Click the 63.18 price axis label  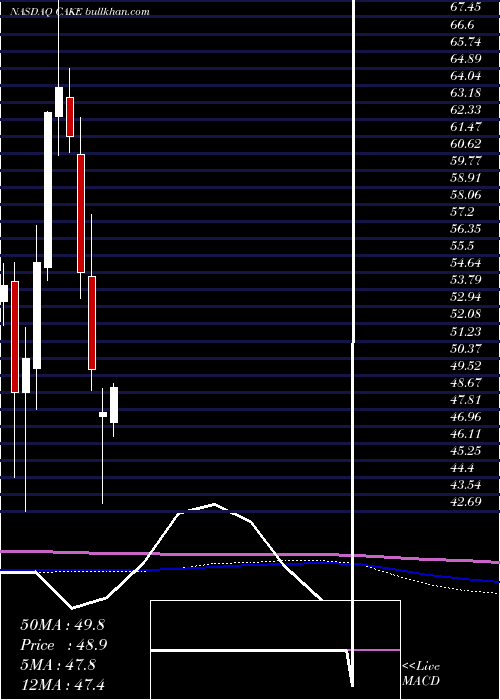tap(466, 92)
